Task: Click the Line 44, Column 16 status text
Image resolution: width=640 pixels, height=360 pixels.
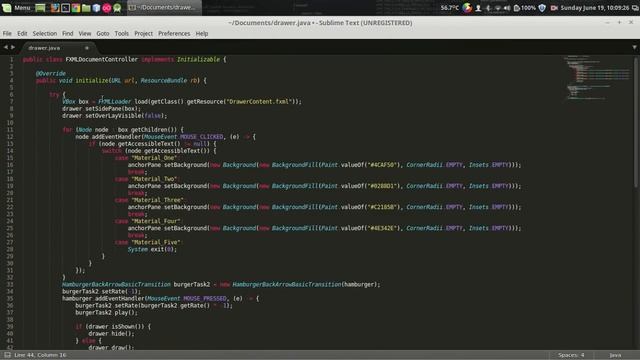Action: click(40, 355)
